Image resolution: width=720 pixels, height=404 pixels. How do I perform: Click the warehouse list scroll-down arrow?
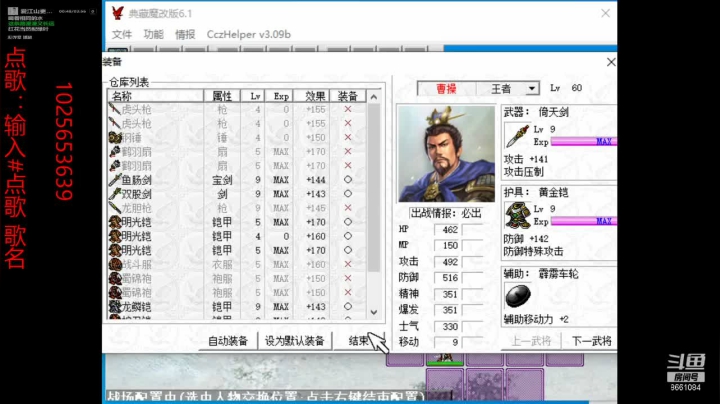(374, 312)
